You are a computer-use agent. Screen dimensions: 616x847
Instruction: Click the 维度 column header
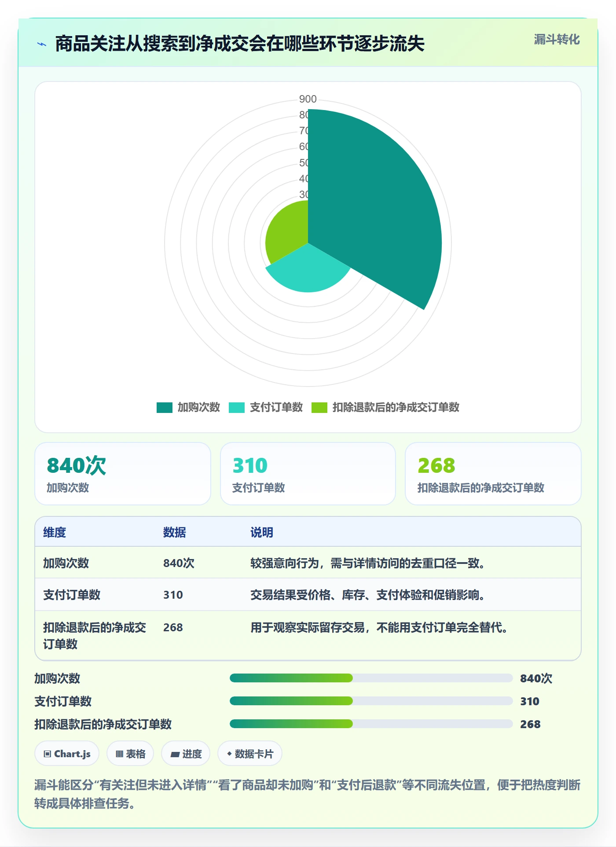[55, 532]
